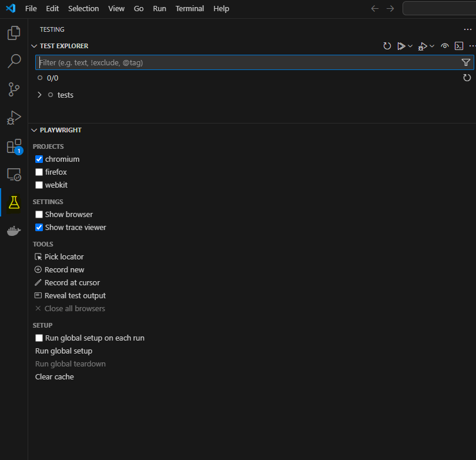Screen dimensions: 476x460
Task: Click the filter funnel icon
Action: (465, 62)
